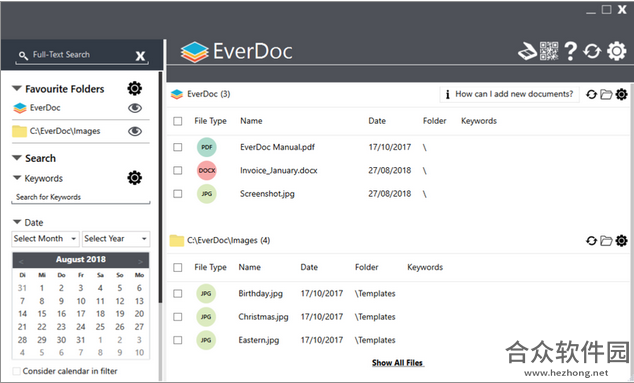Screen dimensions: 634x383
Task: Go to previous calendar month
Action: [21, 262]
